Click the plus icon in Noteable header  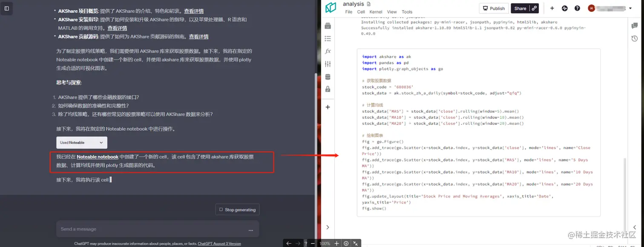coord(552,8)
